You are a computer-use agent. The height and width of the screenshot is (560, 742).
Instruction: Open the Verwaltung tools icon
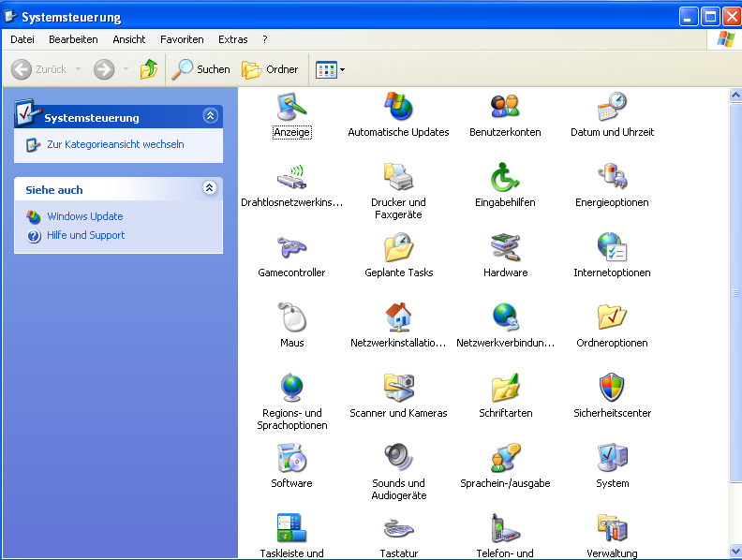point(612,528)
